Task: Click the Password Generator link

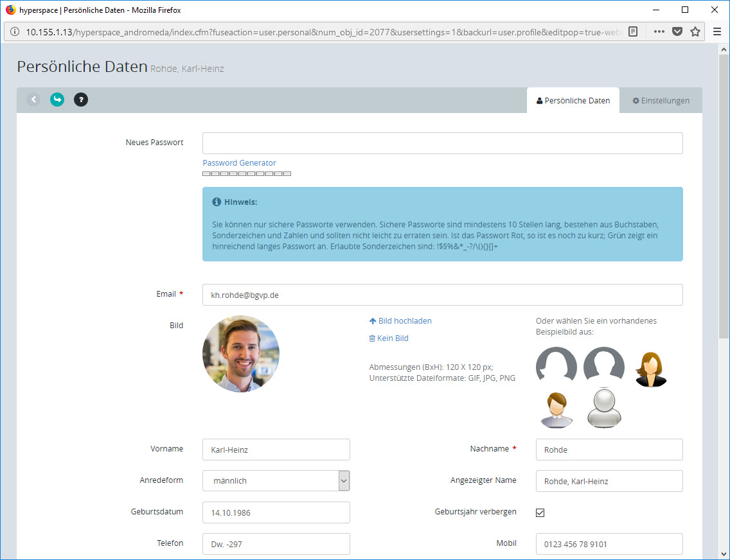Action: click(x=239, y=163)
